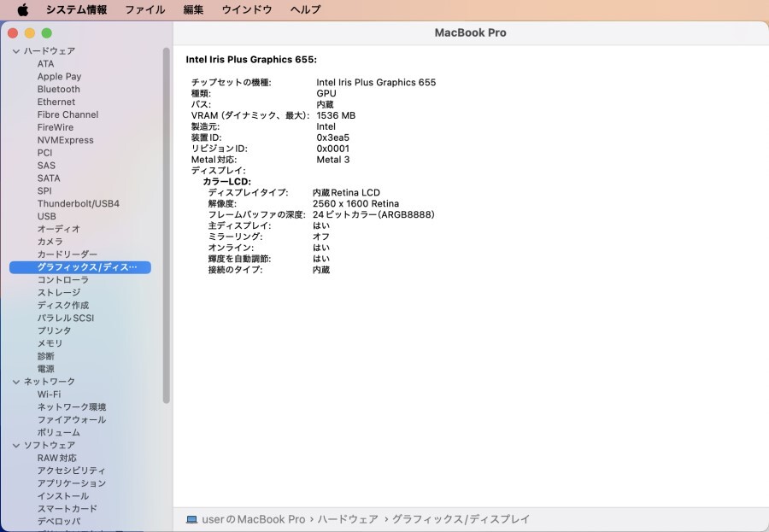Open the ヘルプ menu
769x532 pixels.
click(305, 9)
